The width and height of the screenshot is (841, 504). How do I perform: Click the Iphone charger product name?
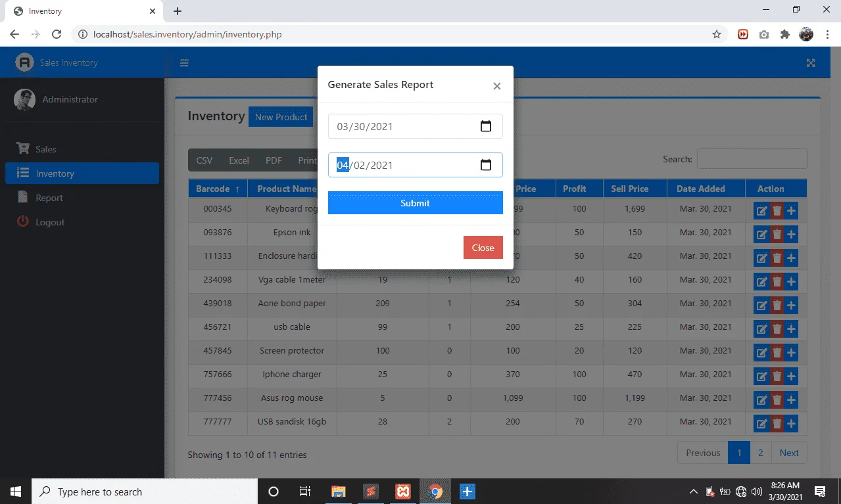[x=292, y=375]
